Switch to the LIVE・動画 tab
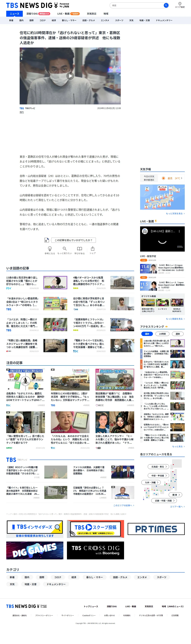The width and height of the screenshot is (191, 644). point(68,14)
